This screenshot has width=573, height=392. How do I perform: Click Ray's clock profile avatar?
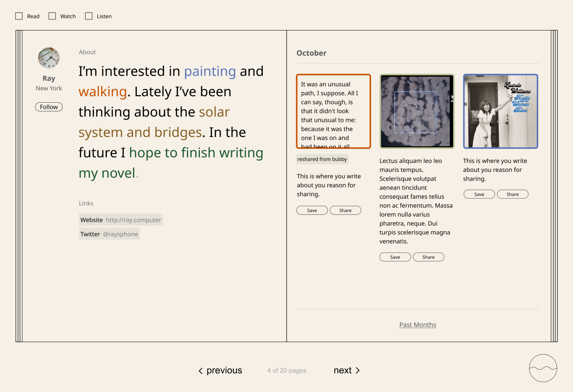pos(49,58)
